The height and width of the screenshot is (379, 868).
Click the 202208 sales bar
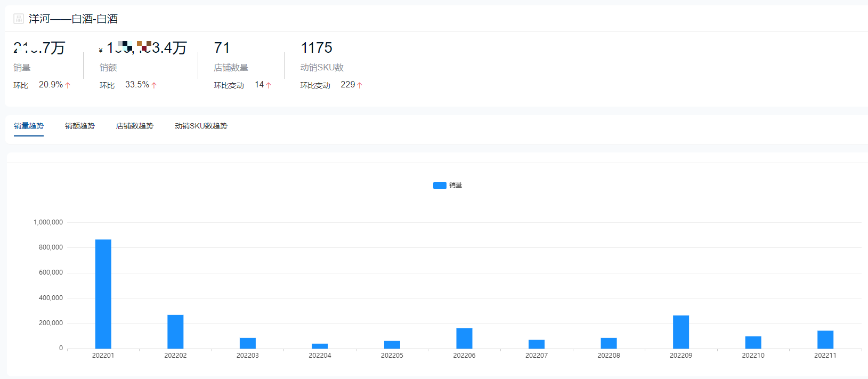coord(609,343)
